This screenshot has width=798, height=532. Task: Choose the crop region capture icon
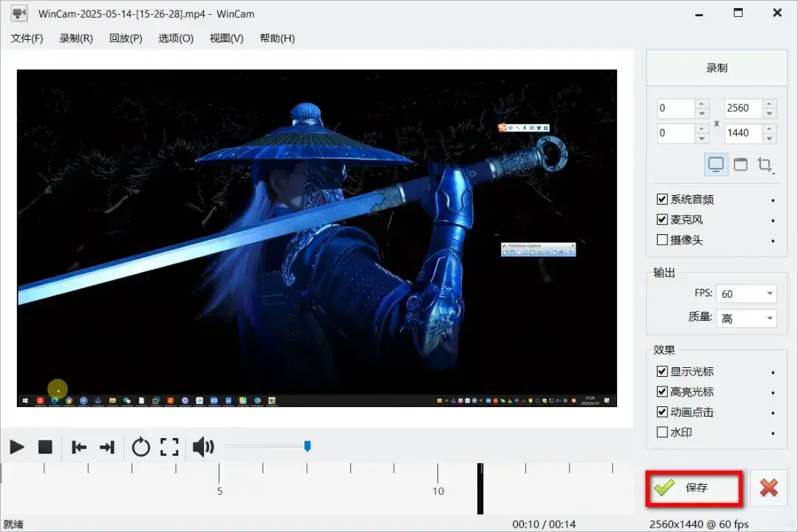765,164
